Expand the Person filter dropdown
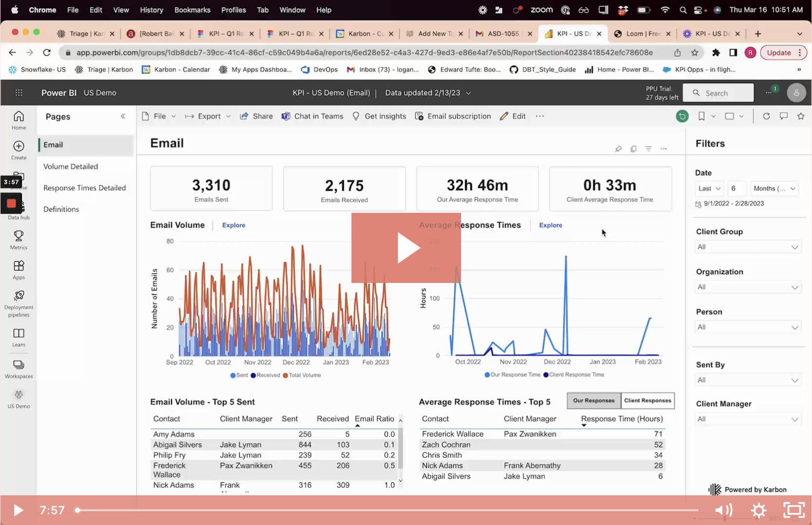812x525 pixels. coord(748,327)
